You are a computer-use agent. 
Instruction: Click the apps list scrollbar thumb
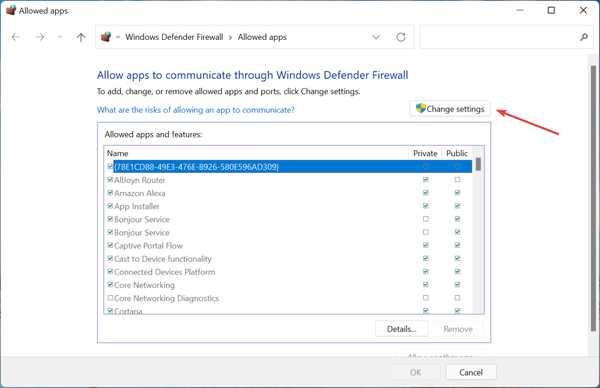click(x=478, y=164)
